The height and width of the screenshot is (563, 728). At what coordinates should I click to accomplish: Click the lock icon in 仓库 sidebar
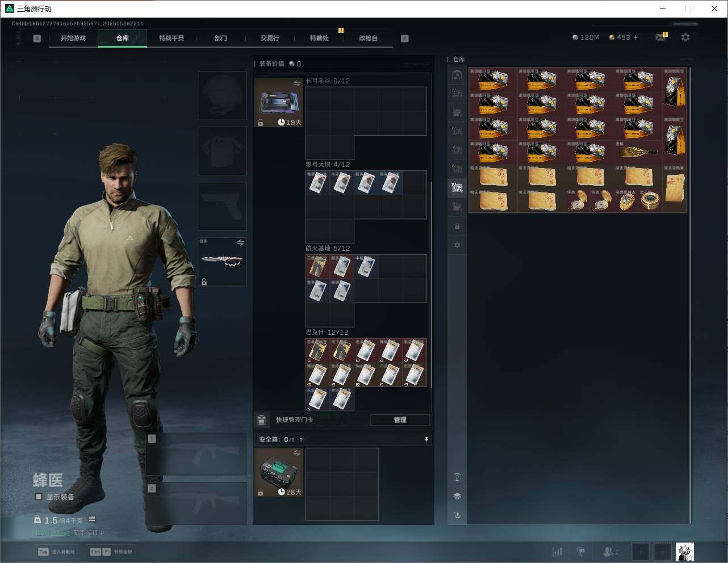point(457,226)
